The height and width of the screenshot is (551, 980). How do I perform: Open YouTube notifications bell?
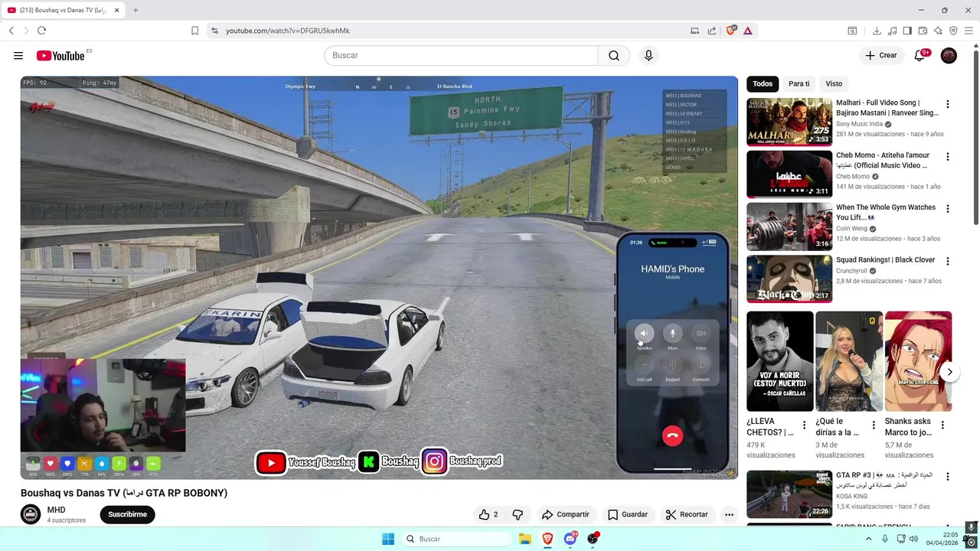920,55
